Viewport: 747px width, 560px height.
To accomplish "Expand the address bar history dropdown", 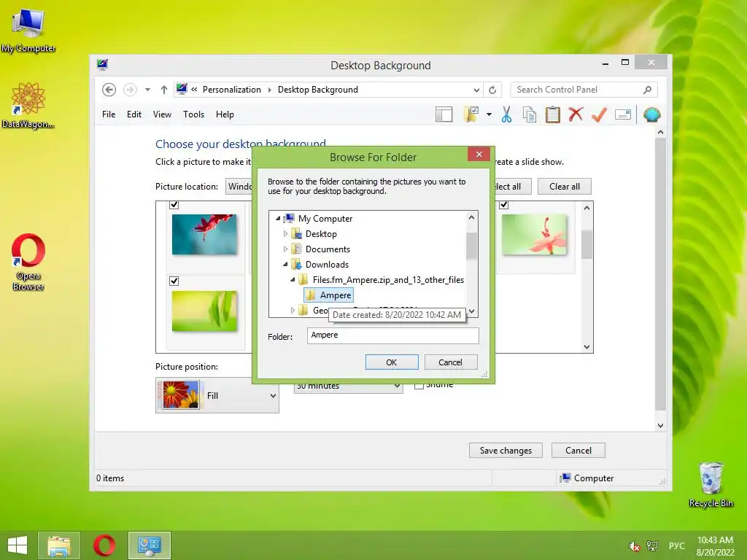I will [x=476, y=90].
